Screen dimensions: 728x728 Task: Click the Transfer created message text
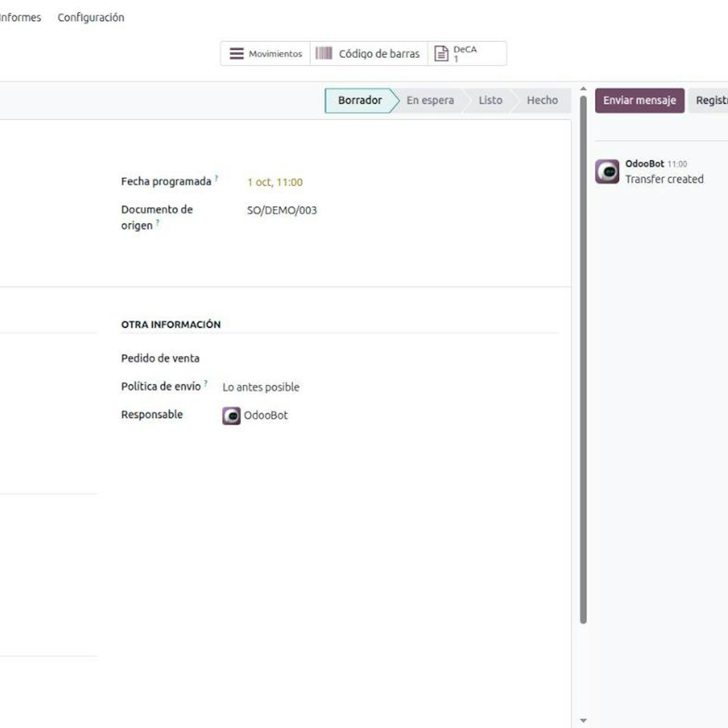664,179
